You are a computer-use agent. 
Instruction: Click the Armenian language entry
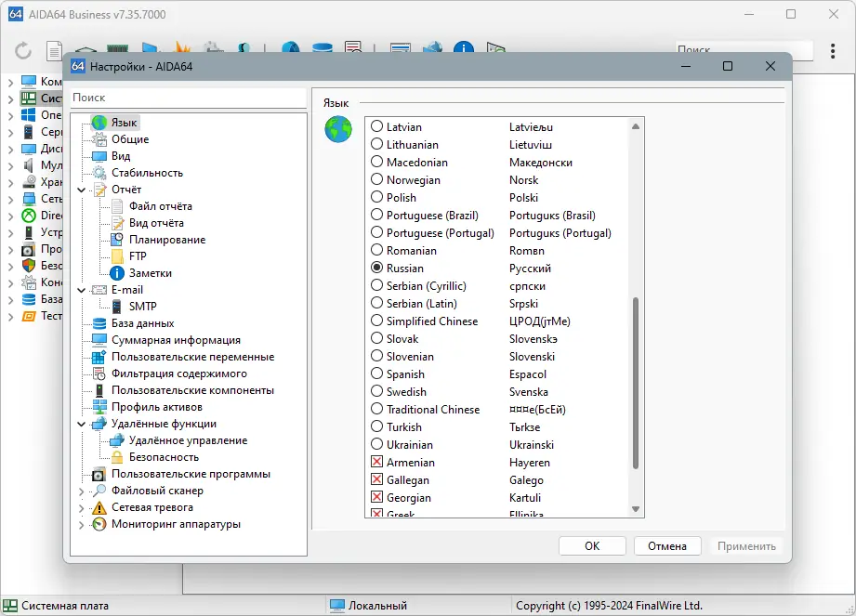click(x=411, y=462)
